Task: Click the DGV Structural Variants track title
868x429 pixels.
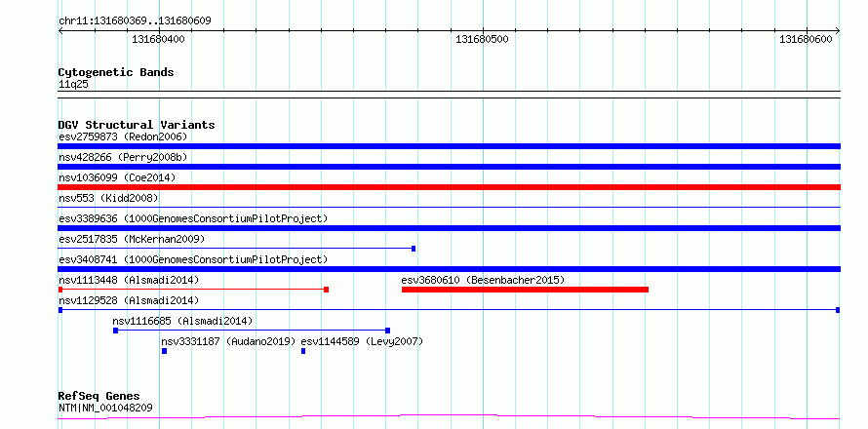Action: point(137,125)
